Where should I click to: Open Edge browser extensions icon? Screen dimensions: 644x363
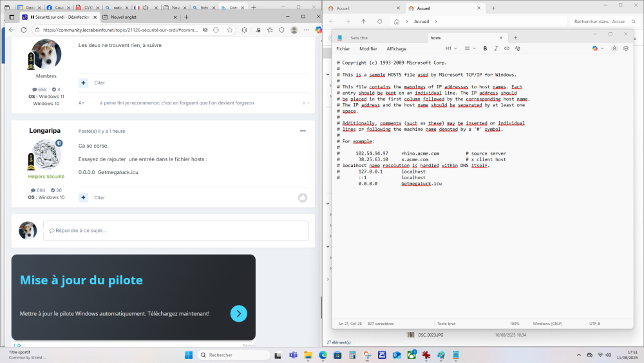pos(244,30)
